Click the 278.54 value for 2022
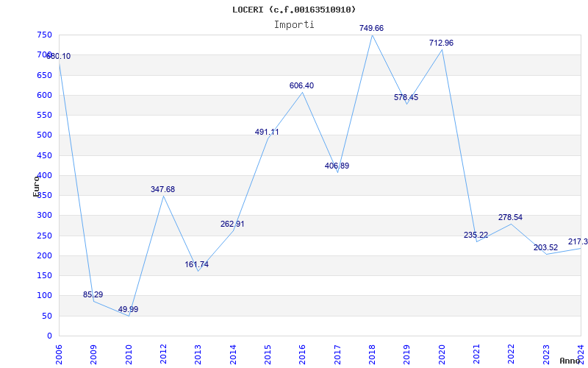Image resolution: width=588 pixels, height=368 pixels. point(510,217)
